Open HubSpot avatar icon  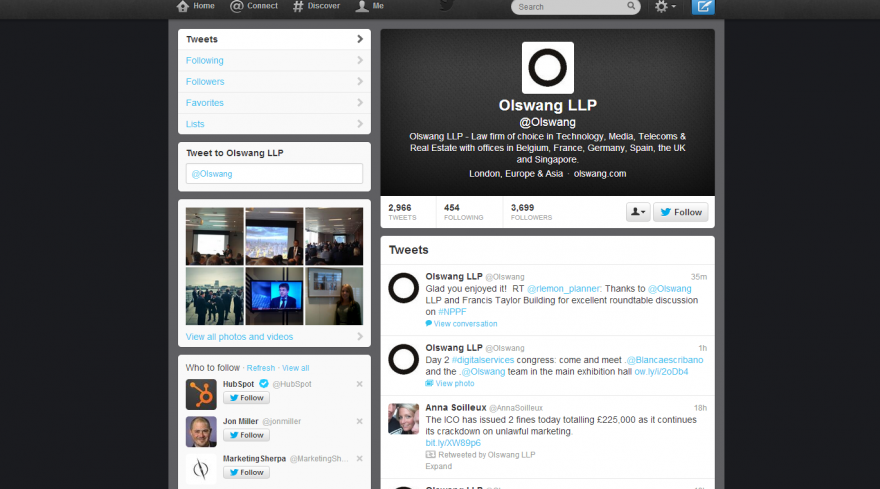tap(201, 394)
